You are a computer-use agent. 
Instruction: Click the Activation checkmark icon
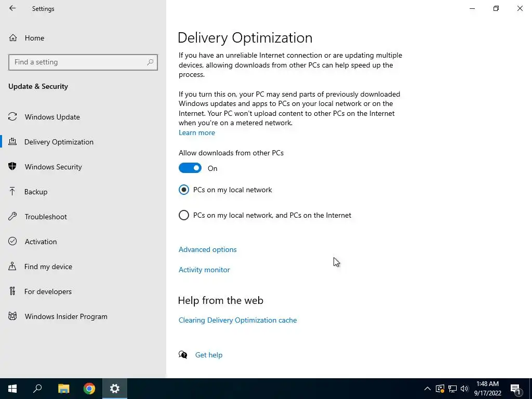click(12, 241)
